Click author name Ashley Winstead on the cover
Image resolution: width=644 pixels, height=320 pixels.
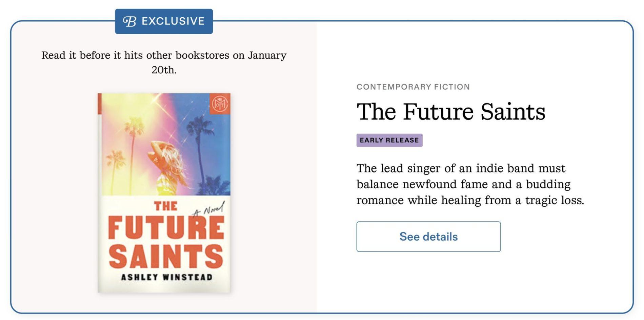tap(166, 277)
